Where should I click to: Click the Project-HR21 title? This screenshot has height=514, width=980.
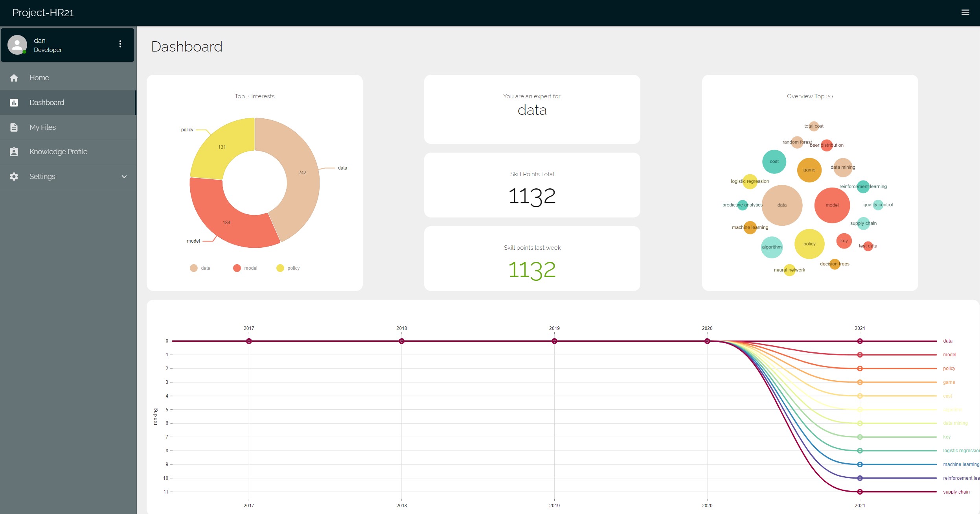42,12
